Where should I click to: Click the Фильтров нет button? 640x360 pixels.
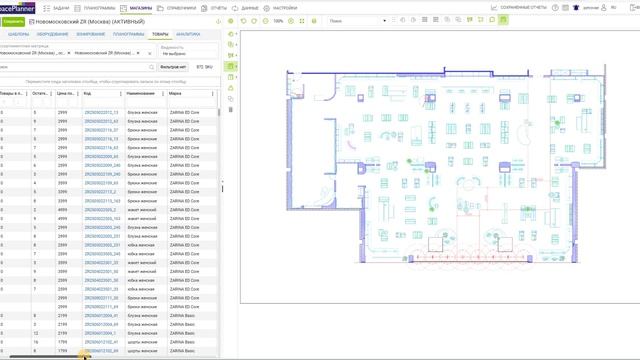pos(173,67)
